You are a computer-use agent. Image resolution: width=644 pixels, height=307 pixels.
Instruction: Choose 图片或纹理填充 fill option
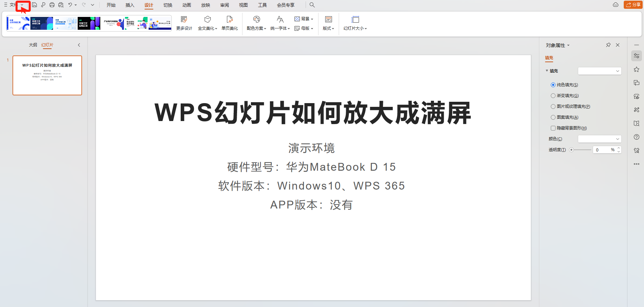click(x=553, y=106)
